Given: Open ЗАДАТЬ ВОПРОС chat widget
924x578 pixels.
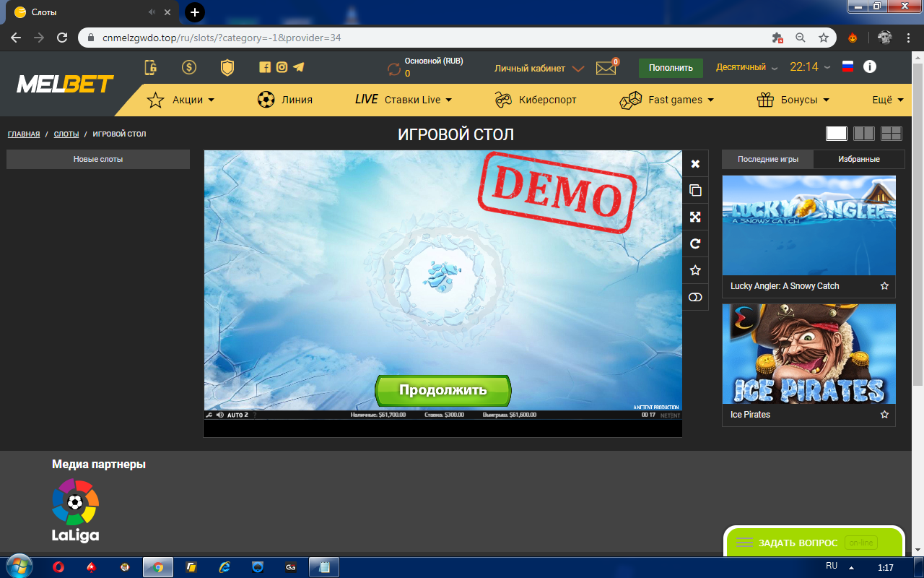Looking at the screenshot, I should (814, 543).
